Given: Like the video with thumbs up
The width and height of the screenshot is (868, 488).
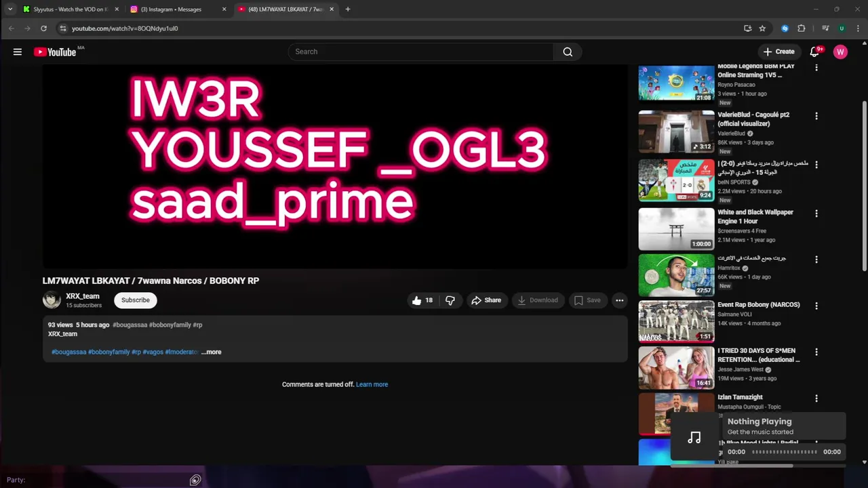Looking at the screenshot, I should pyautogui.click(x=422, y=300).
